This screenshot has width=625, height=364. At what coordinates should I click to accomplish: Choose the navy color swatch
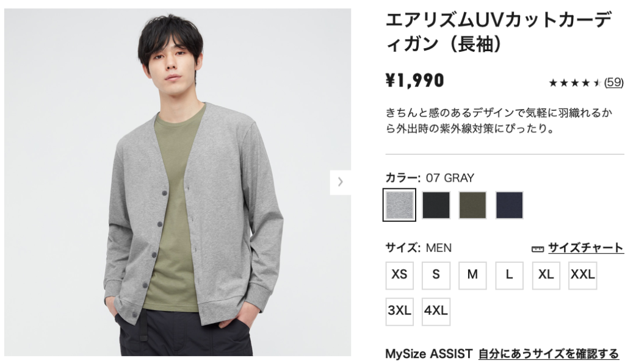[510, 205]
